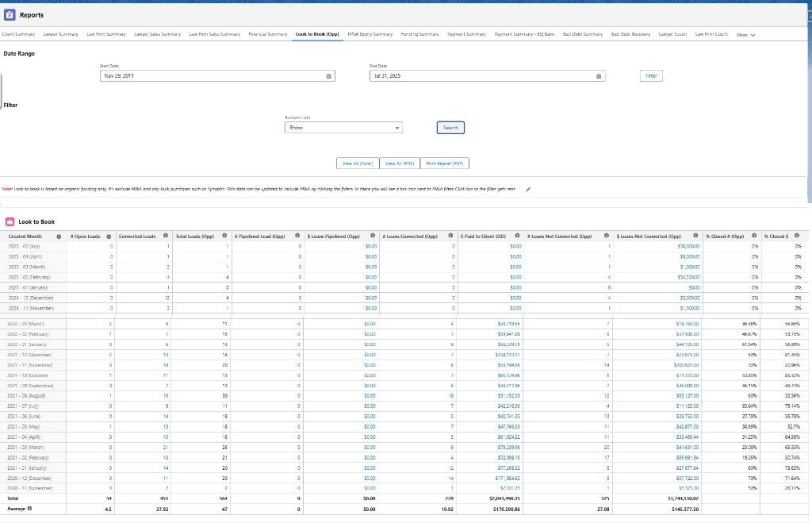Screen dimensions: 812x523
Task: Click info icon next to % Closed # (Opp)
Action: 754,236
